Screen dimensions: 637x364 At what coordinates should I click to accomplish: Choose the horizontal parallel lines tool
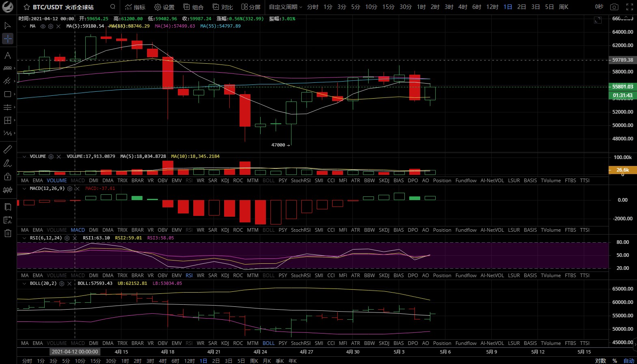click(7, 107)
